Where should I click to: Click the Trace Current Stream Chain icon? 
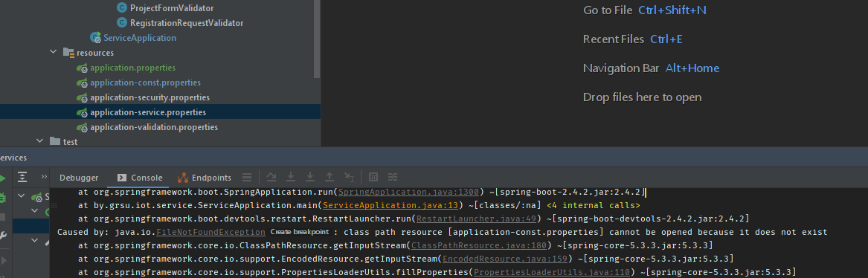click(x=393, y=178)
